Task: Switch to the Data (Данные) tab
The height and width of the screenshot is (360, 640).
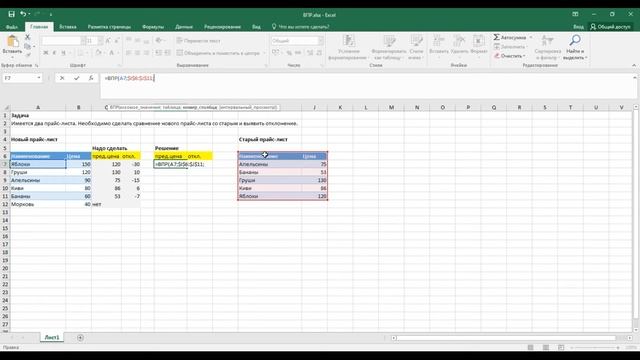Action: click(x=184, y=27)
